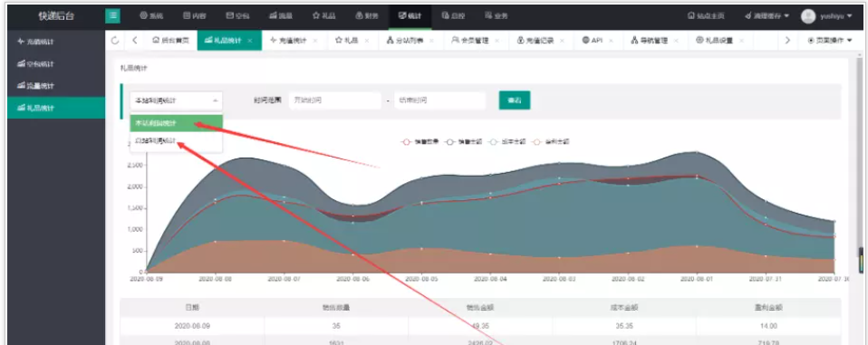Select 礼品统计 in the left sidebar
The width and height of the screenshot is (868, 345).
56,108
